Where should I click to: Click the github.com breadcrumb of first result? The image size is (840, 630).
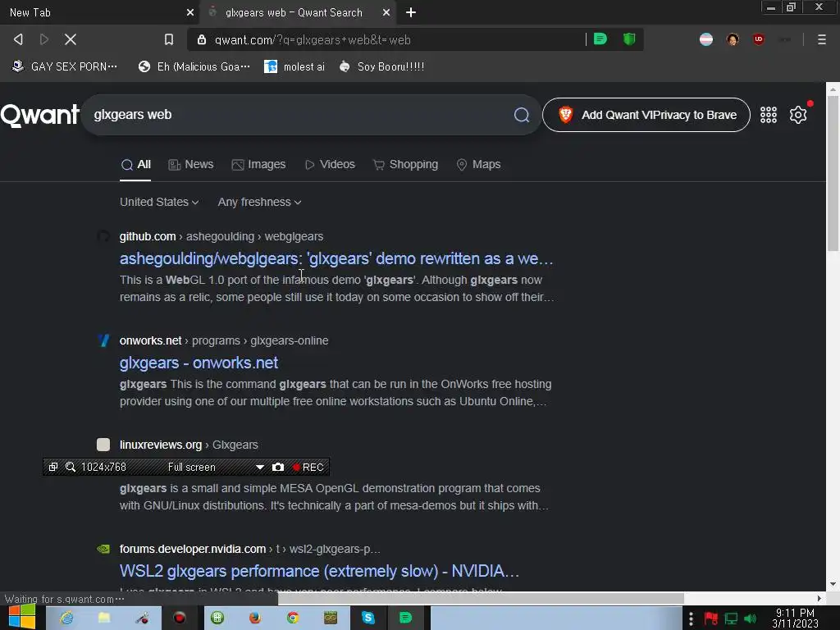[148, 236]
